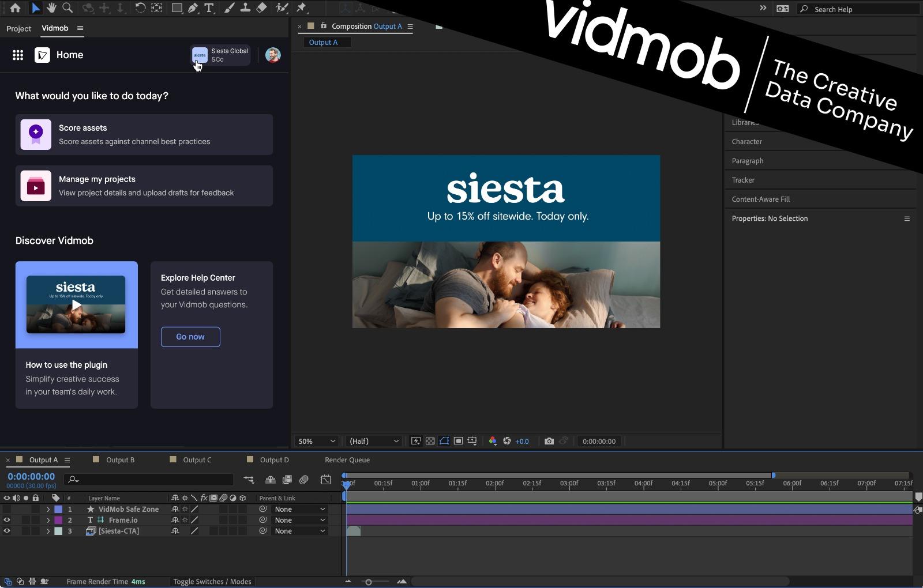The image size is (923, 588).
Task: Toggle shy switch on Frame.io layer
Action: pyautogui.click(x=175, y=520)
